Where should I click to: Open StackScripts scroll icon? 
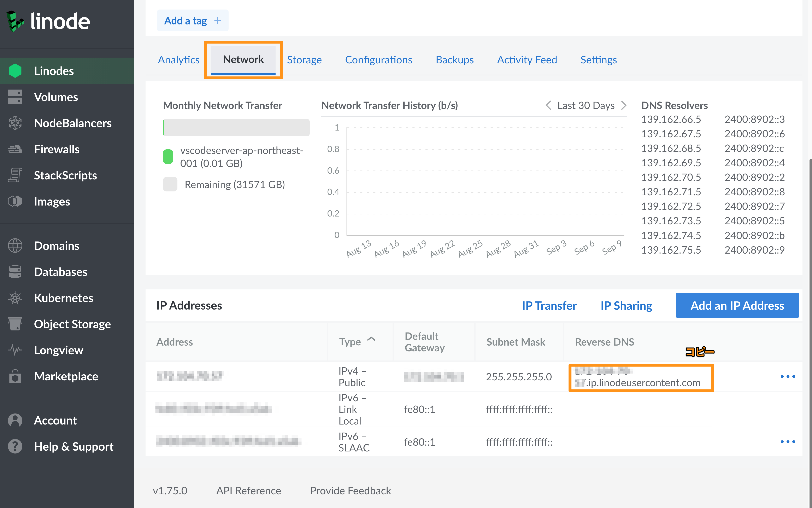[15, 175]
